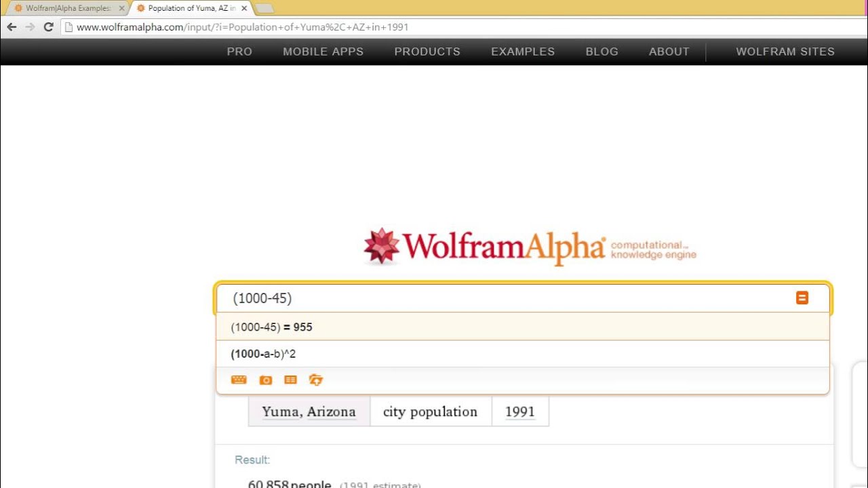868x488 pixels.
Task: Open the data input table icon
Action: (x=290, y=380)
